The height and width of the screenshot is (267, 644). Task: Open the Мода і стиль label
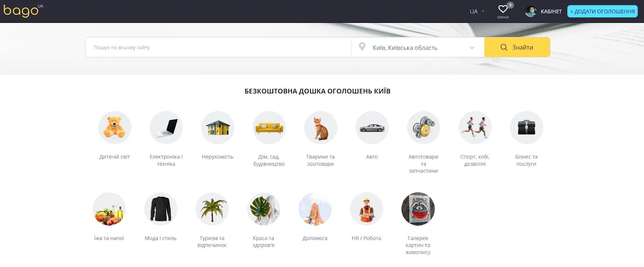[x=161, y=238]
